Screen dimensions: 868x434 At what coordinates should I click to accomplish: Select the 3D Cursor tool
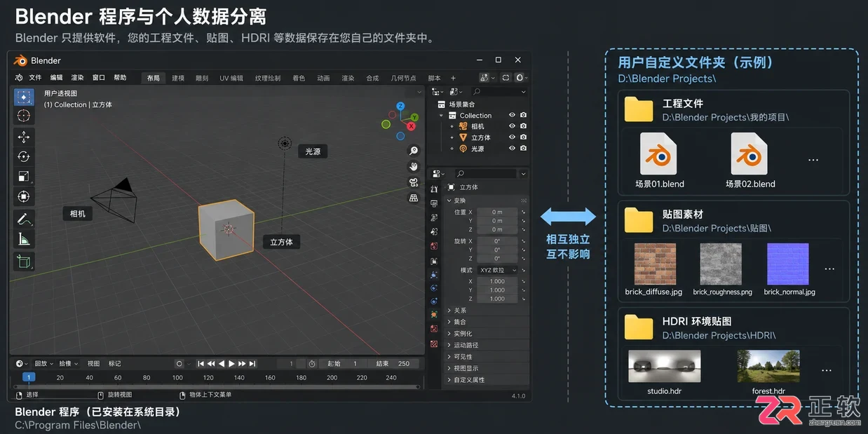pyautogui.click(x=24, y=116)
